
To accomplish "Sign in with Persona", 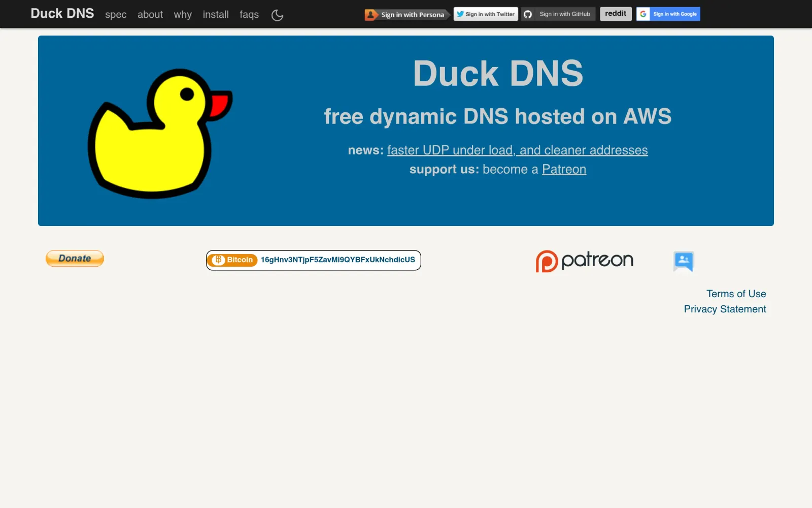I will pos(407,15).
